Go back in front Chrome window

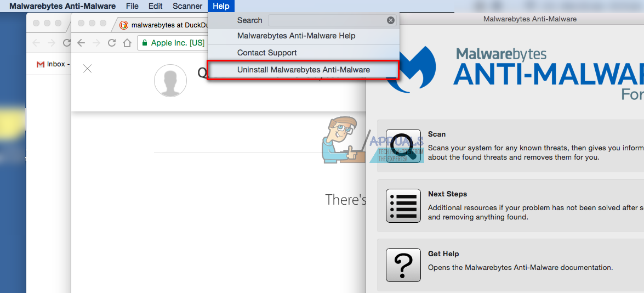click(81, 43)
